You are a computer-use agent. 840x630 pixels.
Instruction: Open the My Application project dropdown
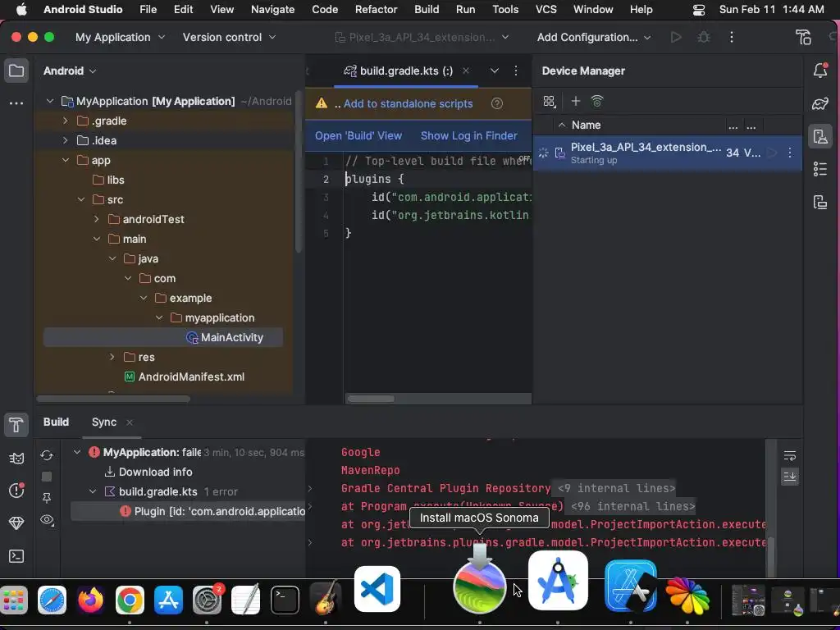(120, 37)
